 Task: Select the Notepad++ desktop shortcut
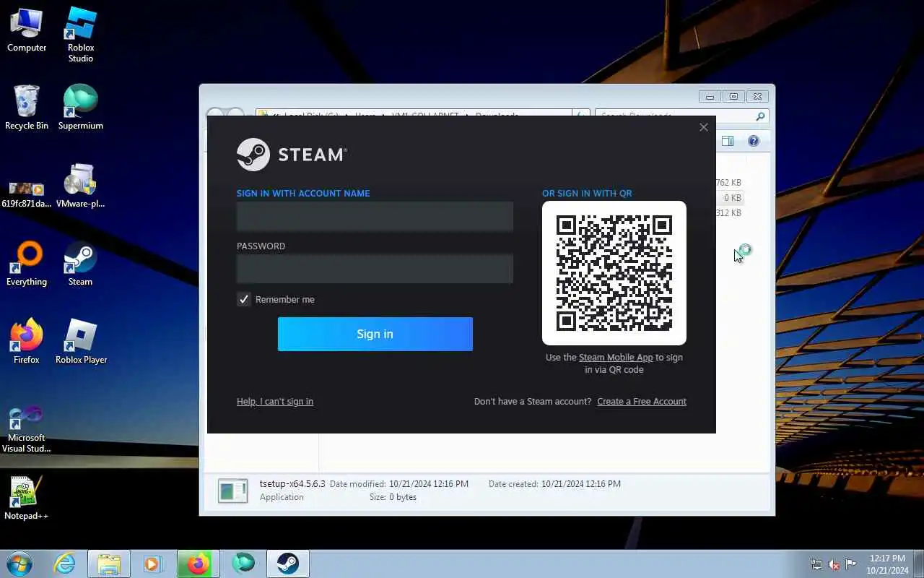[27, 499]
